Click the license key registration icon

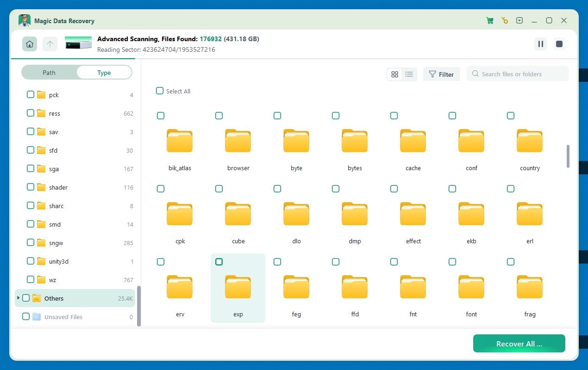pos(504,20)
